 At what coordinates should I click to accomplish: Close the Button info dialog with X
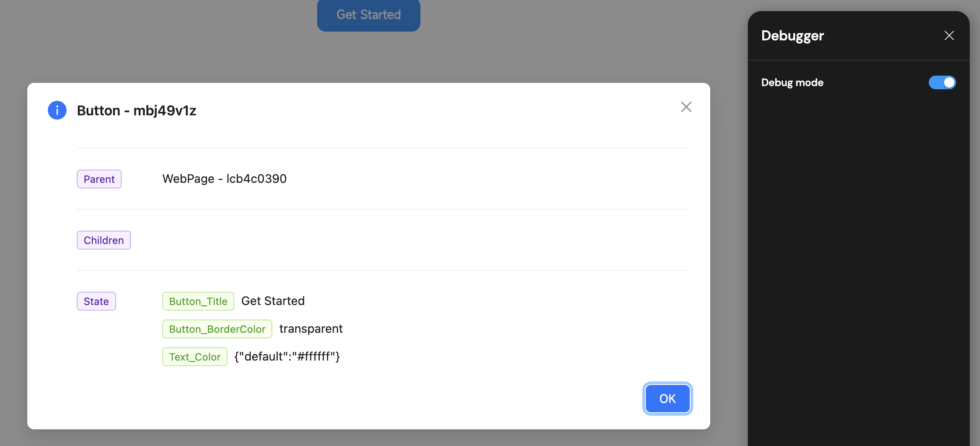[x=686, y=107]
